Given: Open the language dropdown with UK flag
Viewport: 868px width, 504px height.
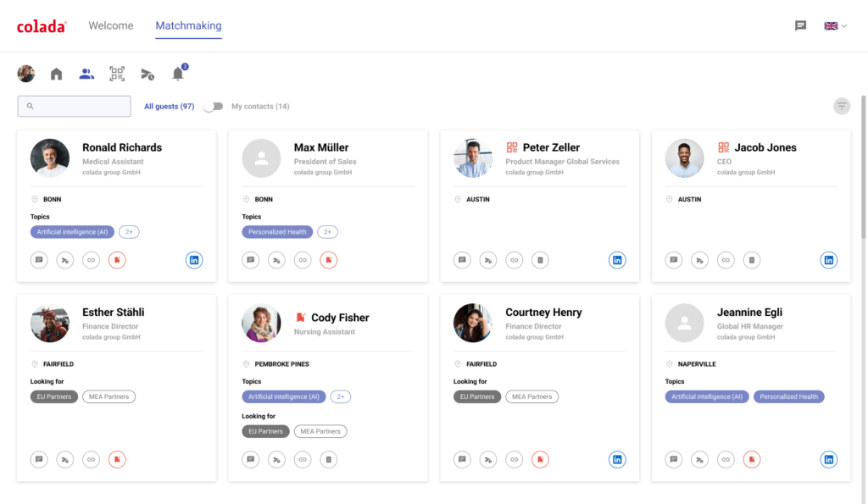Looking at the screenshot, I should click(x=835, y=25).
